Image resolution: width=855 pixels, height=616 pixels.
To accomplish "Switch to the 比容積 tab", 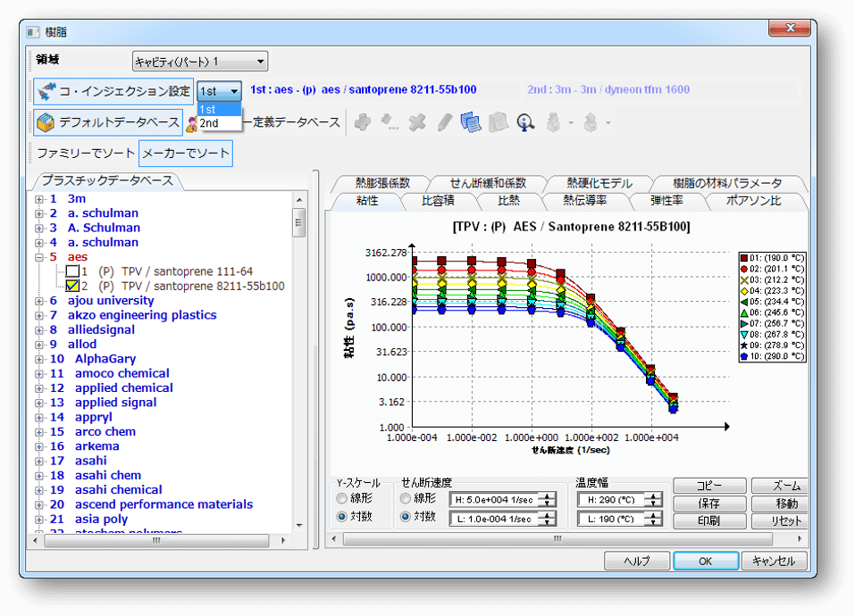I will [x=438, y=201].
